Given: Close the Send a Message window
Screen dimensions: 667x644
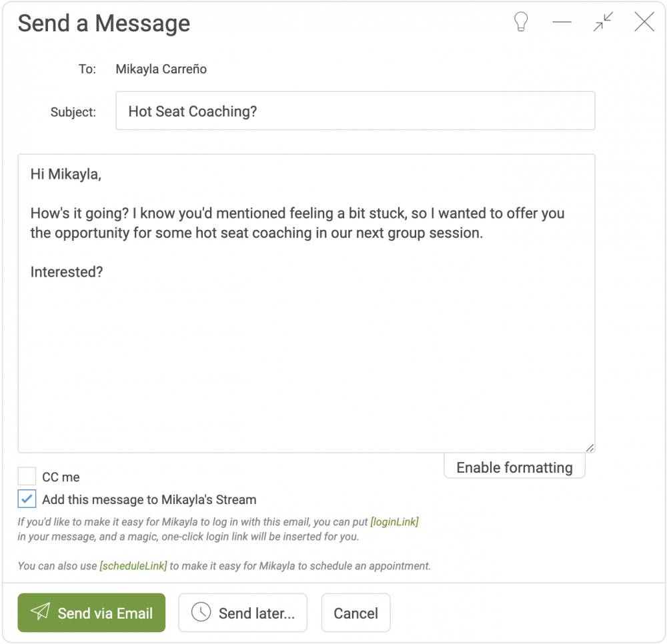Looking at the screenshot, I should click(644, 22).
